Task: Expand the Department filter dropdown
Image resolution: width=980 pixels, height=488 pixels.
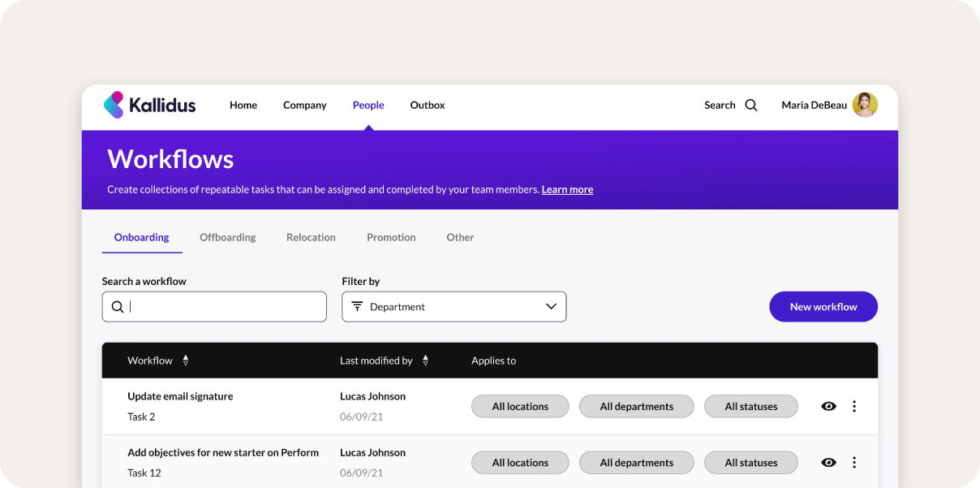Action: (454, 307)
